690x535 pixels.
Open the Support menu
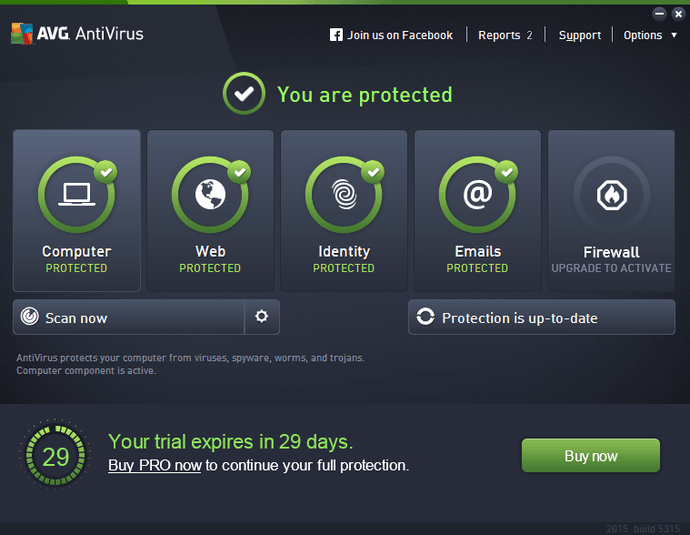(580, 35)
